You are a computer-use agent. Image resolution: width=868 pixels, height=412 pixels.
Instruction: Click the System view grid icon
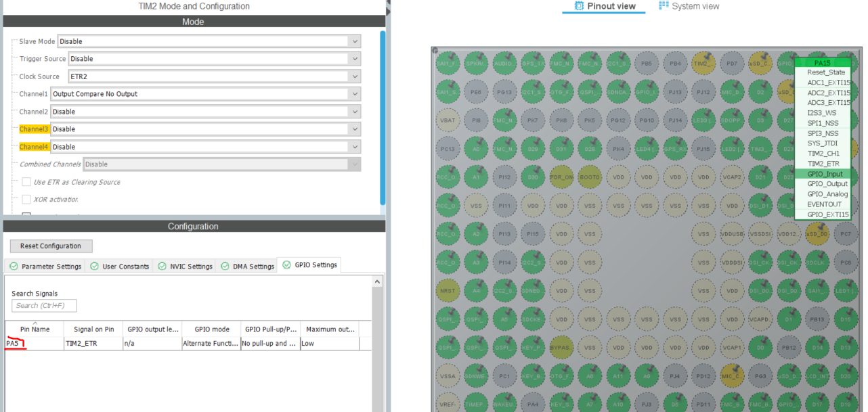664,5
